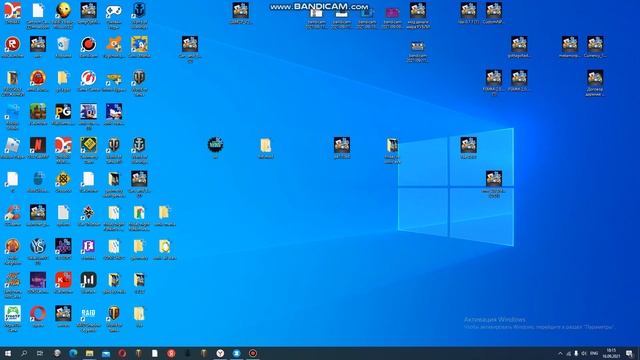Select the Bandicam desktop shortcut icon
This screenshot has height=360, width=640.
click(x=88, y=44)
